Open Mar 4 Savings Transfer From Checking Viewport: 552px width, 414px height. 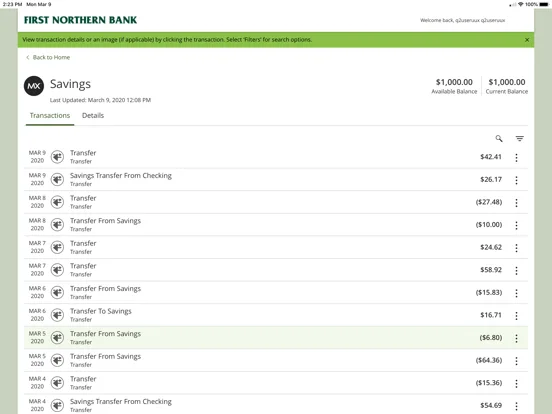[276, 404]
